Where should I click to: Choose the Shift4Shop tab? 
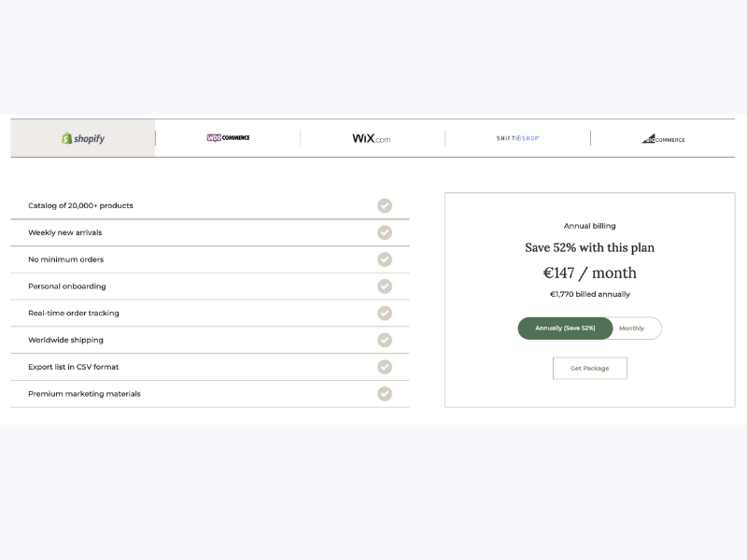[x=518, y=138]
